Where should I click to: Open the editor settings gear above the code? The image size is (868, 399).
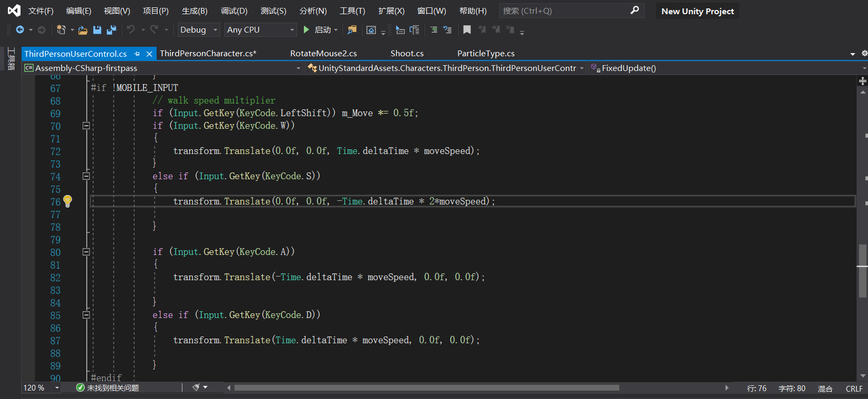pos(864,54)
